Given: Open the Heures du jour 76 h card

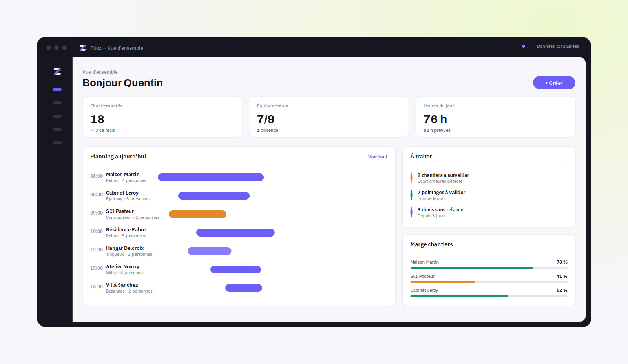Looking at the screenshot, I should click(495, 117).
